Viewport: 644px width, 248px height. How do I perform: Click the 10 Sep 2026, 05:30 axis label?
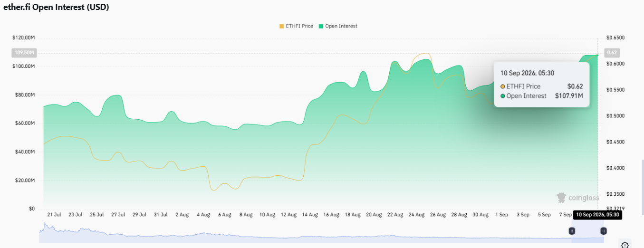(597, 215)
